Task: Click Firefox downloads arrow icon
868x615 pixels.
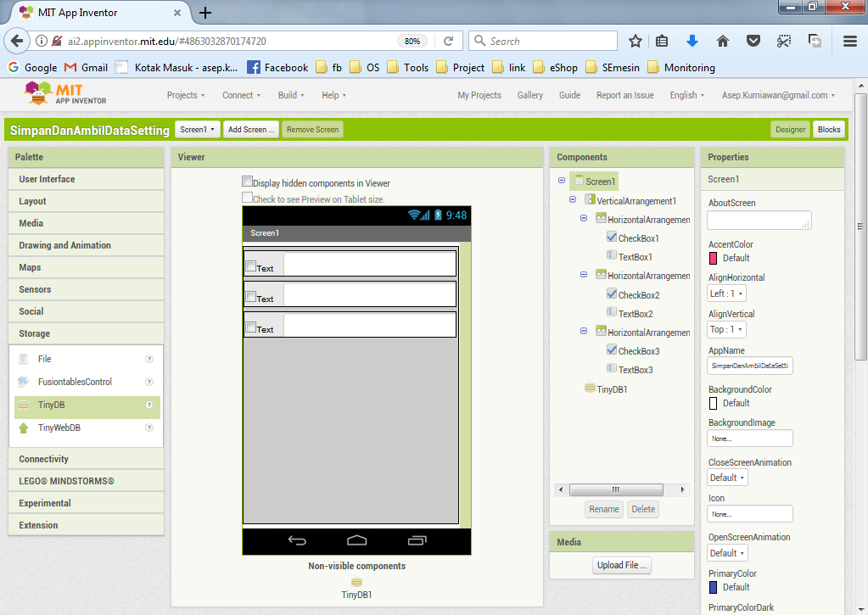Action: tap(692, 41)
